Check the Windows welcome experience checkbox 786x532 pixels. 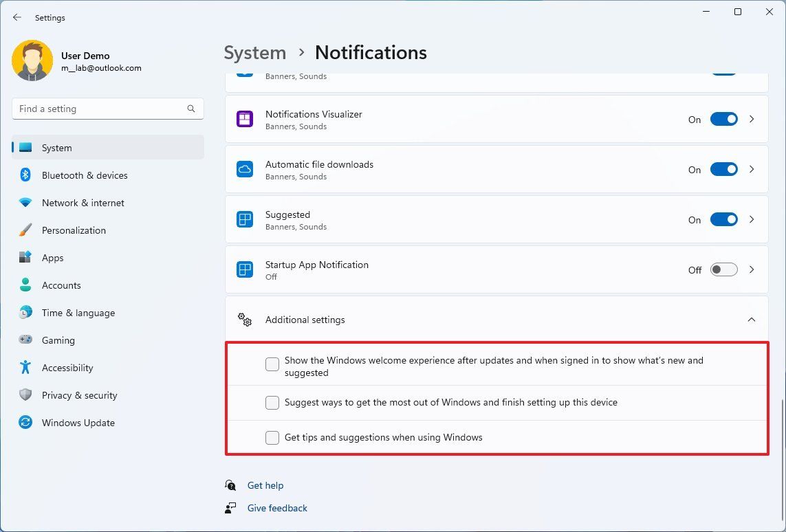click(272, 364)
